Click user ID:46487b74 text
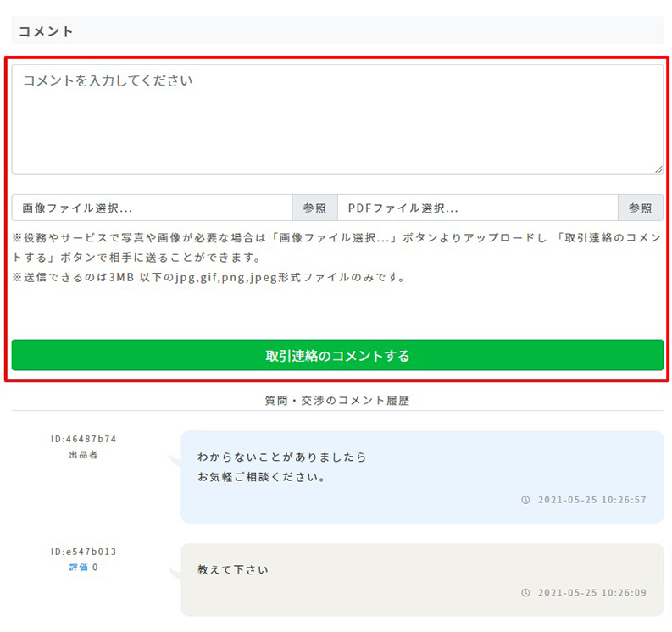 pos(84,439)
